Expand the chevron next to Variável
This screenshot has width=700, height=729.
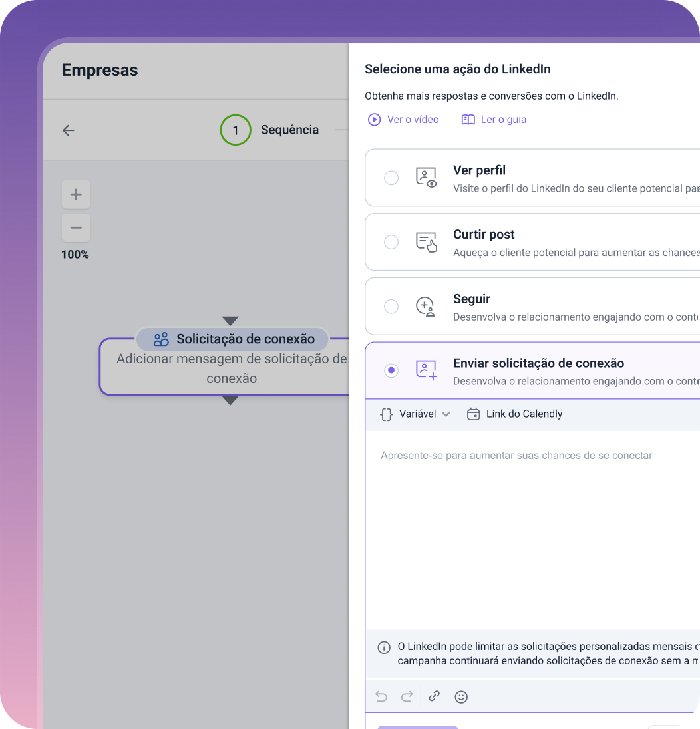coord(446,414)
